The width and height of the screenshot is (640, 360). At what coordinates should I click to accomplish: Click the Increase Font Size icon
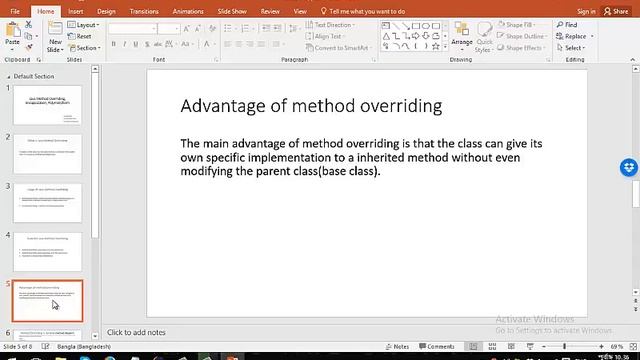tap(187, 29)
